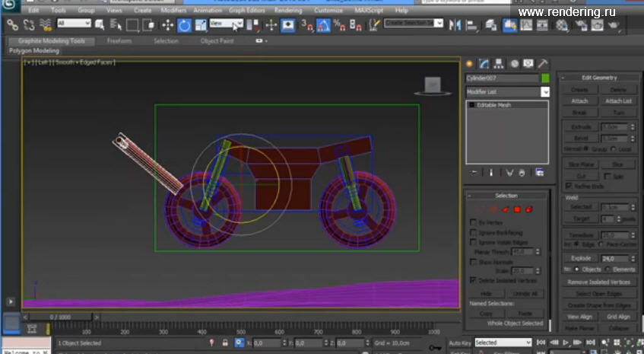
Task: Select the Face-Center radio button
Action: 601,244
